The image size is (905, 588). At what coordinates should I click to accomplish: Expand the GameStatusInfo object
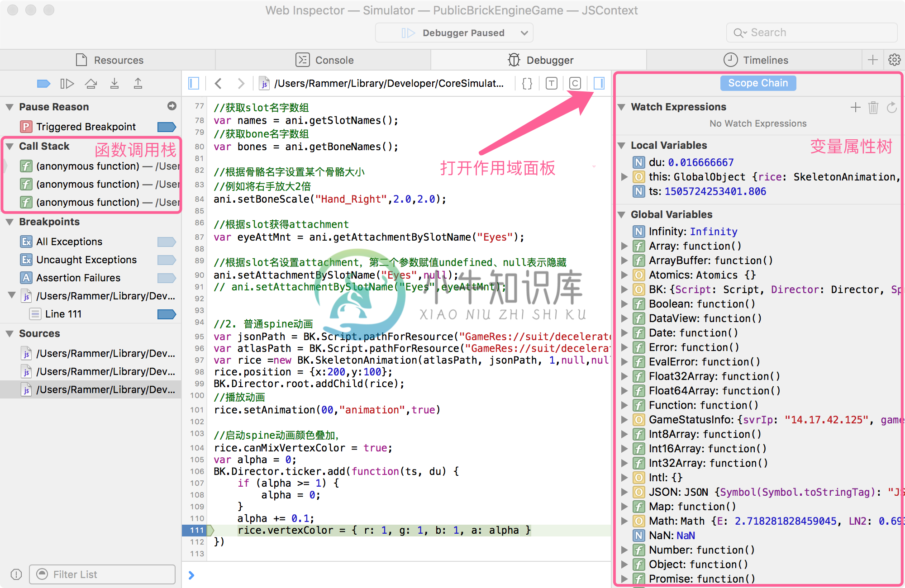(624, 420)
